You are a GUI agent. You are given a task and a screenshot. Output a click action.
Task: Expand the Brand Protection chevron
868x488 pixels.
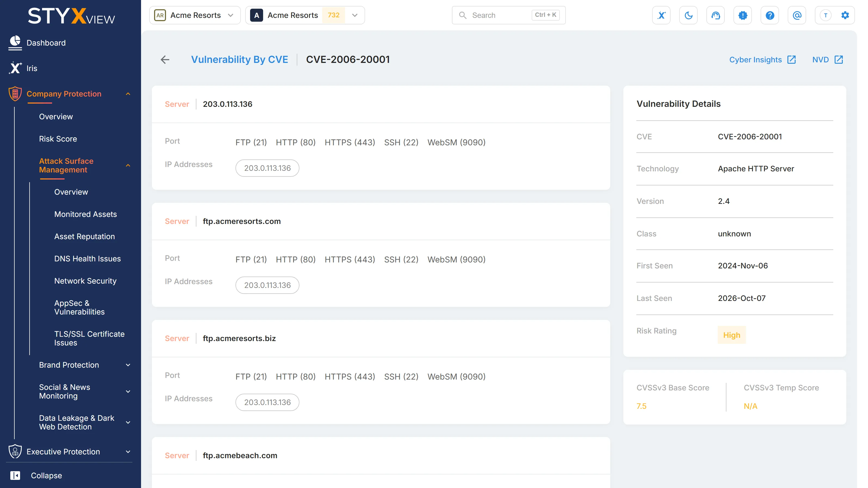pos(128,365)
